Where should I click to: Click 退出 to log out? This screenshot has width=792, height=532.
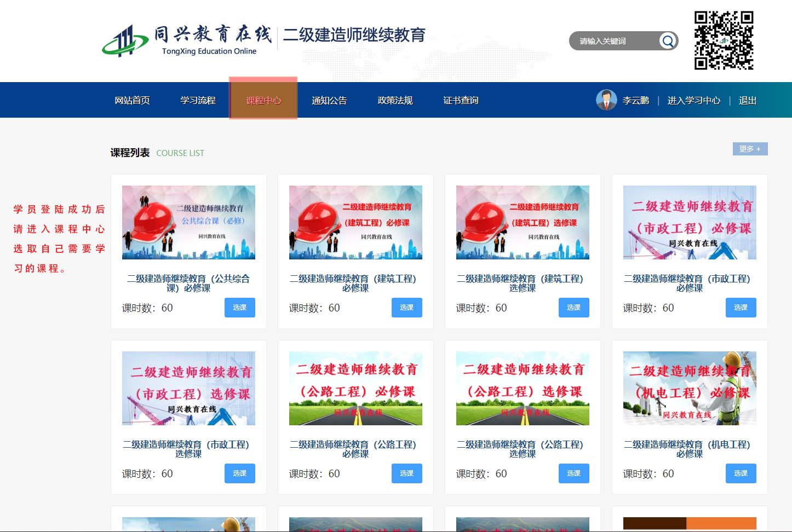click(748, 101)
